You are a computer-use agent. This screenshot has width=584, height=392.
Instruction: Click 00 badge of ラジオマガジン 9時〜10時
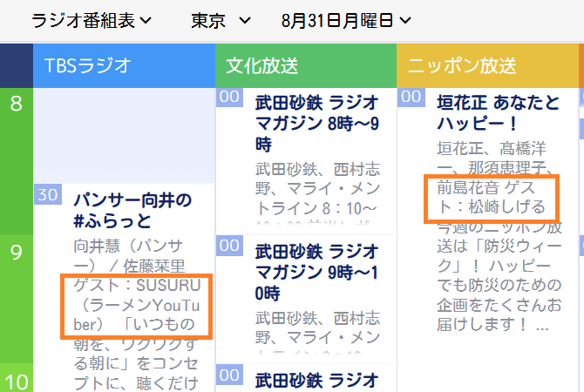[229, 246]
